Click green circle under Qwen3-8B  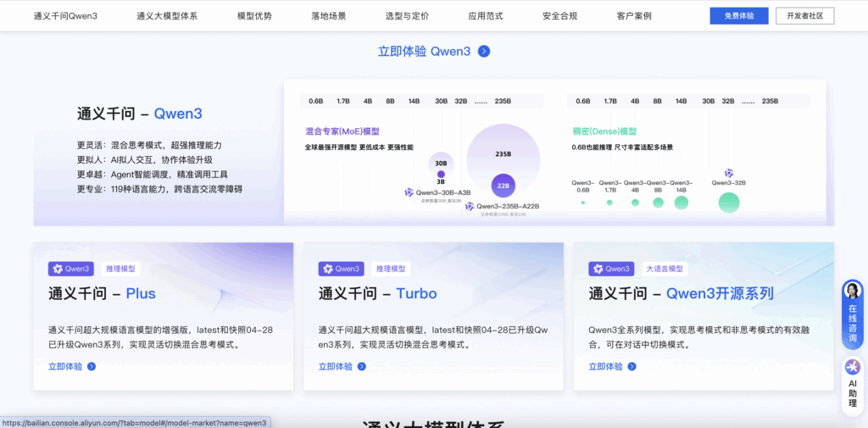658,203
